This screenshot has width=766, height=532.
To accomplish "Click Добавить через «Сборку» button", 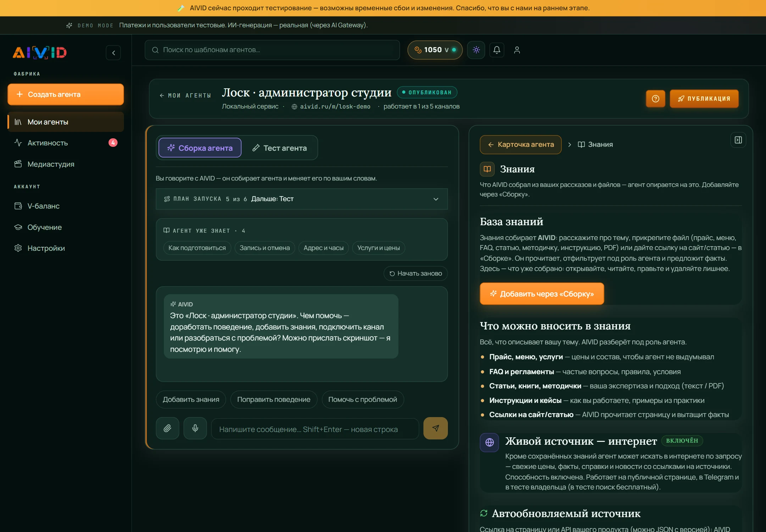I will point(542,294).
